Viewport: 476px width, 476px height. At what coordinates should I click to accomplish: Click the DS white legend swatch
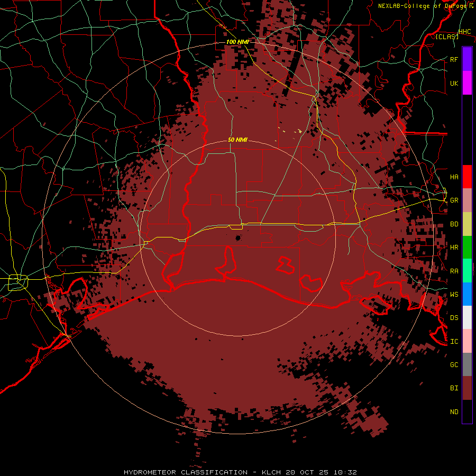[467, 317]
